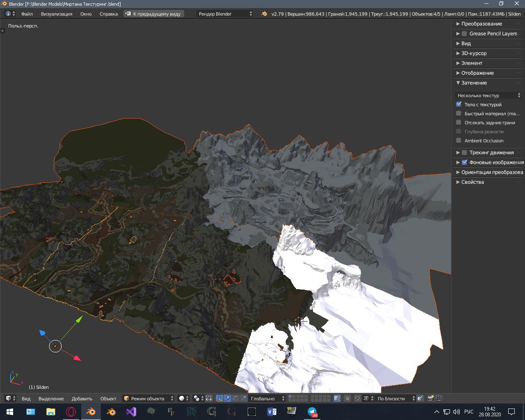This screenshot has width=525, height=420.
Task: Open the 'По близости' snap target dropdown
Action: 395,398
